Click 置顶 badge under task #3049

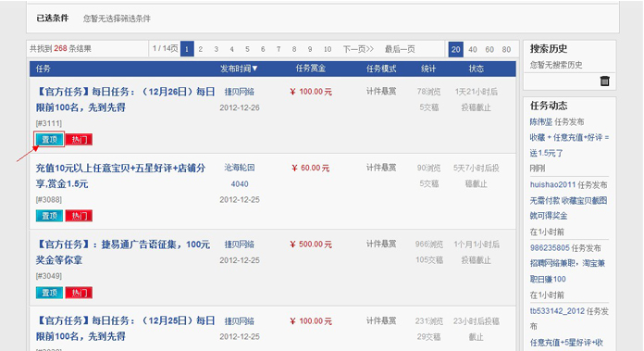click(x=49, y=293)
